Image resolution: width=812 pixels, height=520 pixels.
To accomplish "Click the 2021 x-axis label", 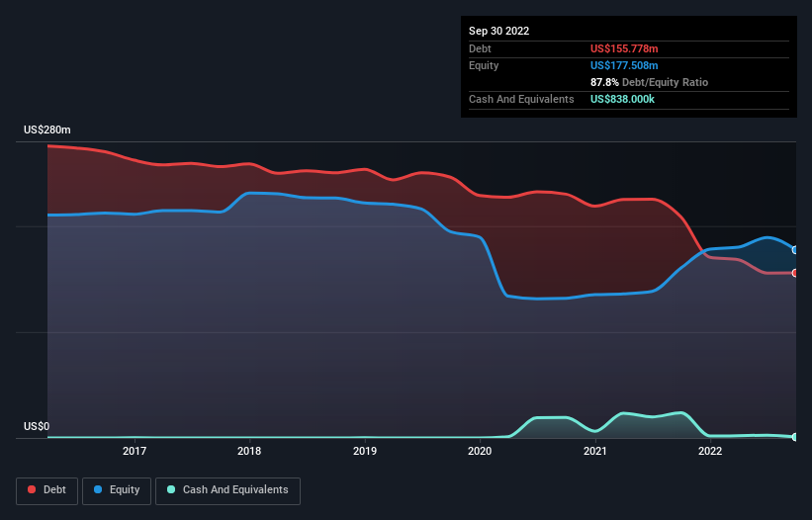I will point(595,451).
